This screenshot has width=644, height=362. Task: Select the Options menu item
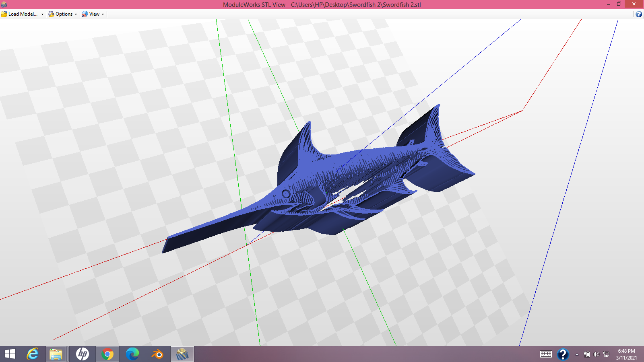[64, 14]
